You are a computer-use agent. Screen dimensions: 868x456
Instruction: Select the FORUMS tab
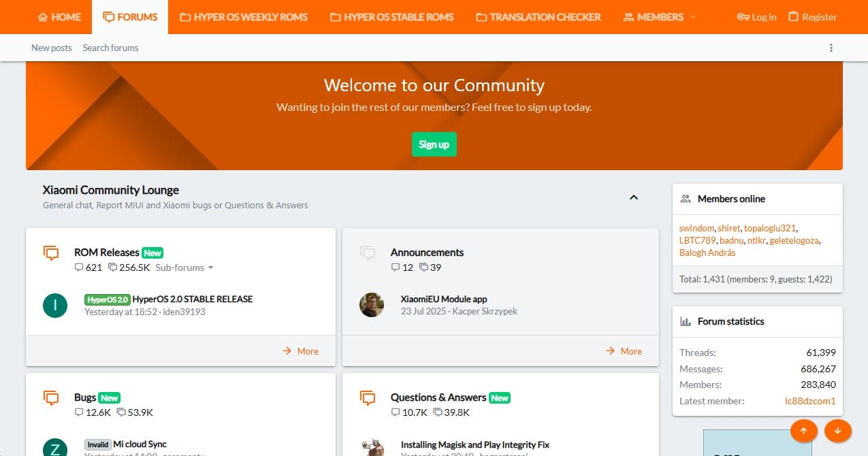click(x=129, y=17)
